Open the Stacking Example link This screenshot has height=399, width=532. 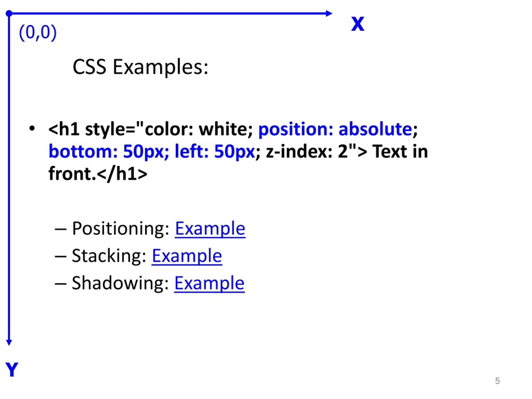(187, 256)
